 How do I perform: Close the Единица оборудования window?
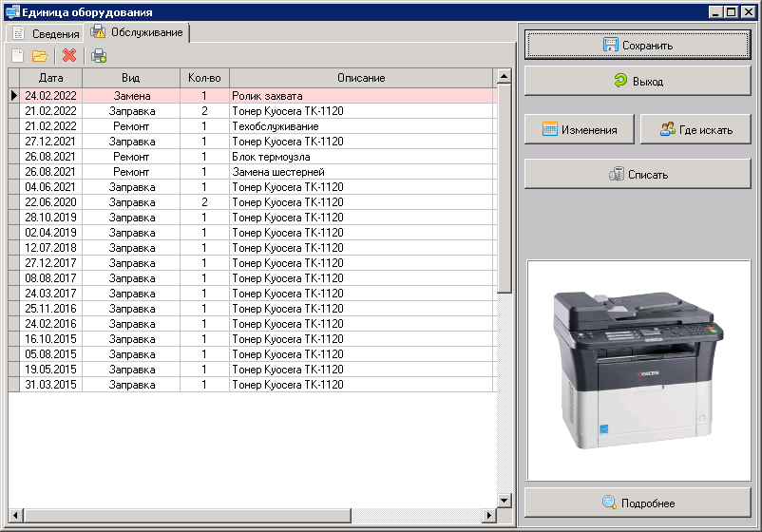pos(749,12)
